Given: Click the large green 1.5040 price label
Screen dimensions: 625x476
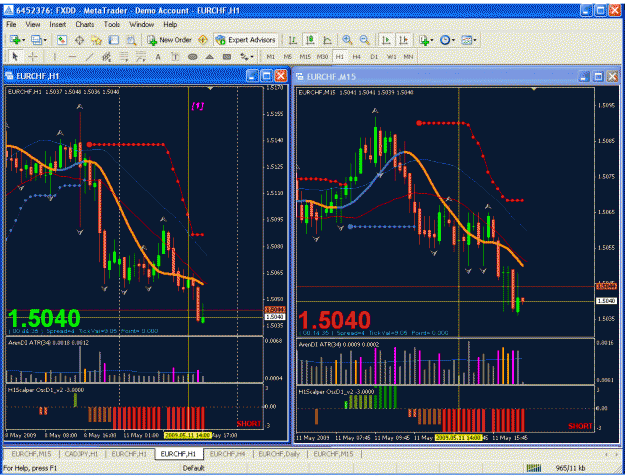Looking at the screenshot, I should 44,318.
